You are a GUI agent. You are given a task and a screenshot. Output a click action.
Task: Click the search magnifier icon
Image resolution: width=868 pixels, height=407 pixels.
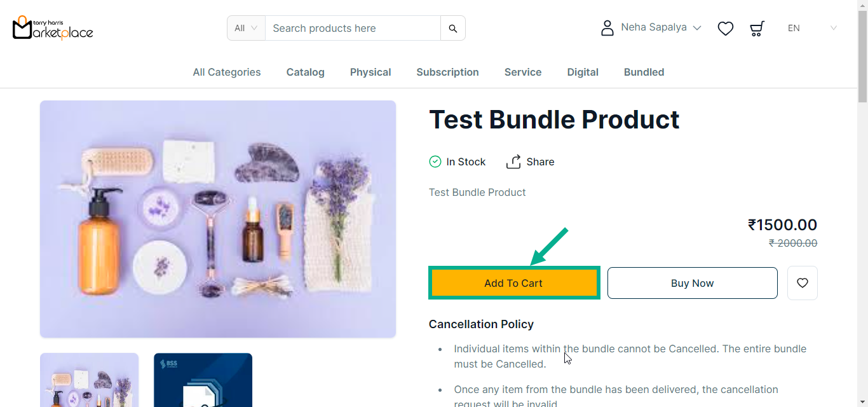coord(453,28)
